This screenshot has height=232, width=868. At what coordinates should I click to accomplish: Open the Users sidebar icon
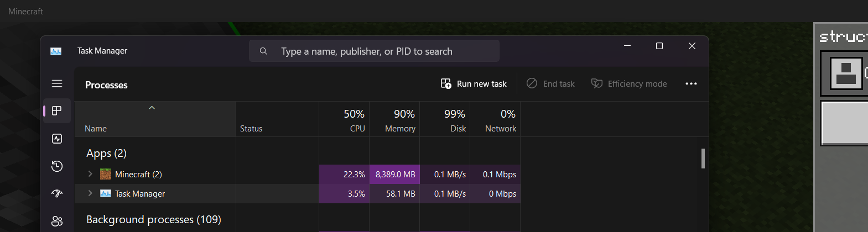tap(57, 221)
